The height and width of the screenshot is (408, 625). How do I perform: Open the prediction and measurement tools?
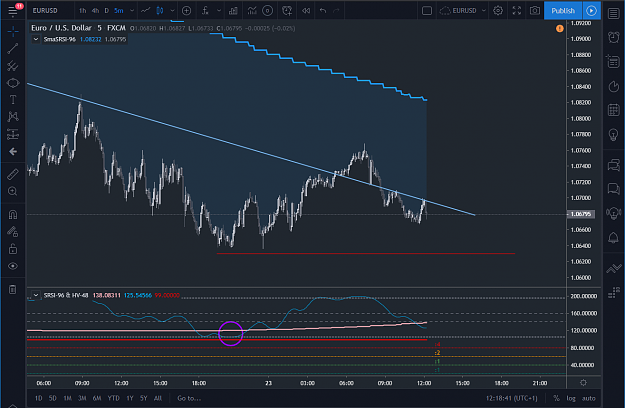[x=13, y=134]
